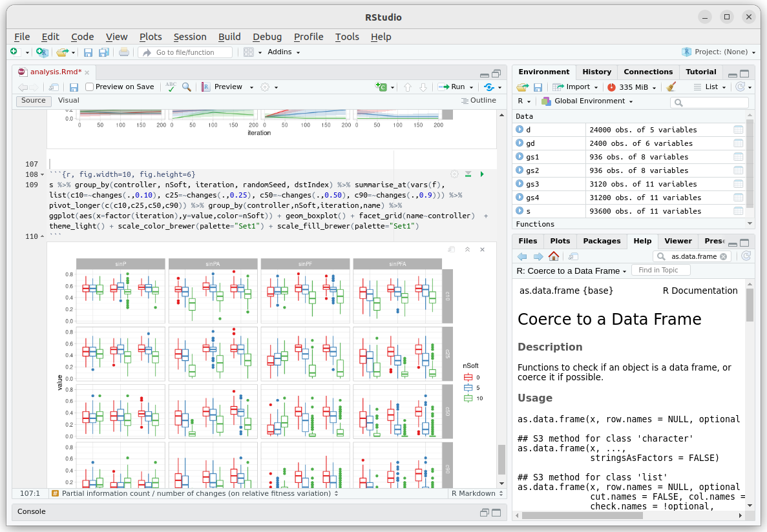
Task: Open chunk options gear on line 108
Action: point(454,174)
